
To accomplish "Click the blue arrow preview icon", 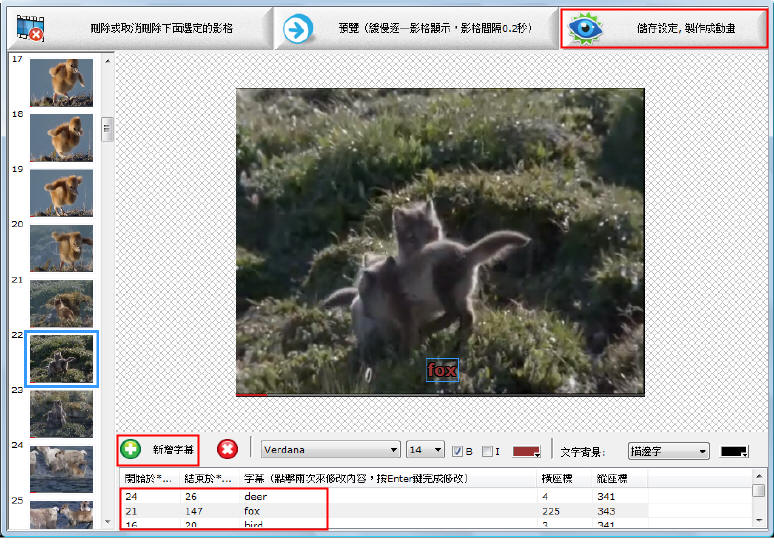I will tap(297, 28).
